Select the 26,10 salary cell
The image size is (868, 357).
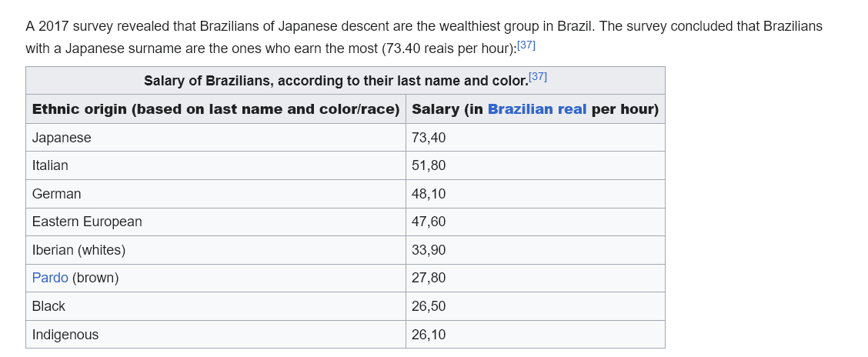[x=429, y=335]
